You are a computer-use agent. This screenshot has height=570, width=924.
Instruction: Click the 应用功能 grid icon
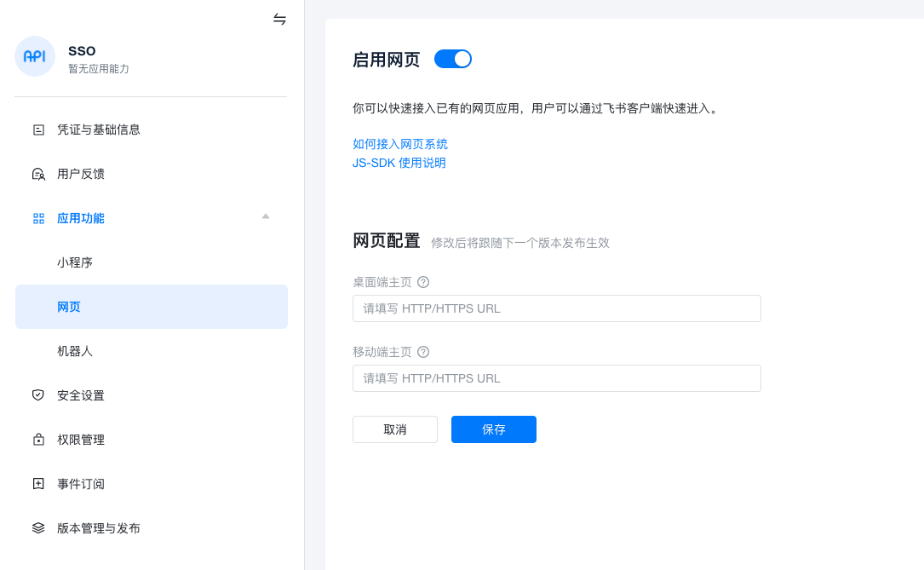[x=38, y=218]
